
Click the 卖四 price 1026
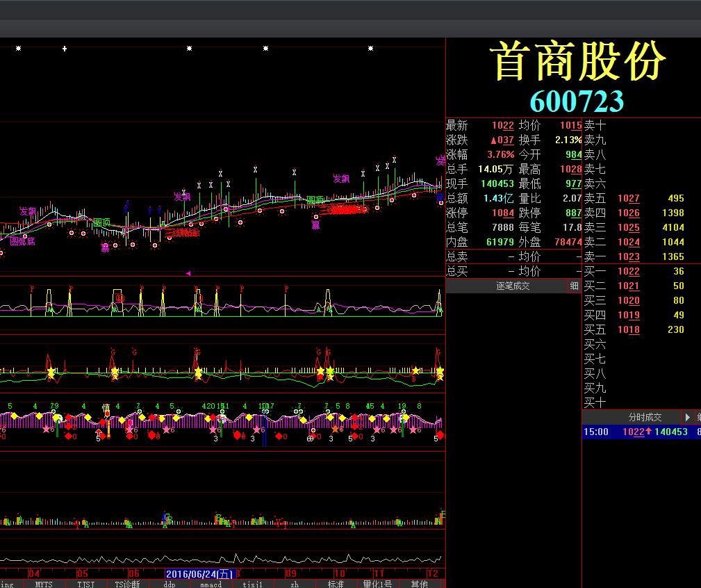coord(629,213)
